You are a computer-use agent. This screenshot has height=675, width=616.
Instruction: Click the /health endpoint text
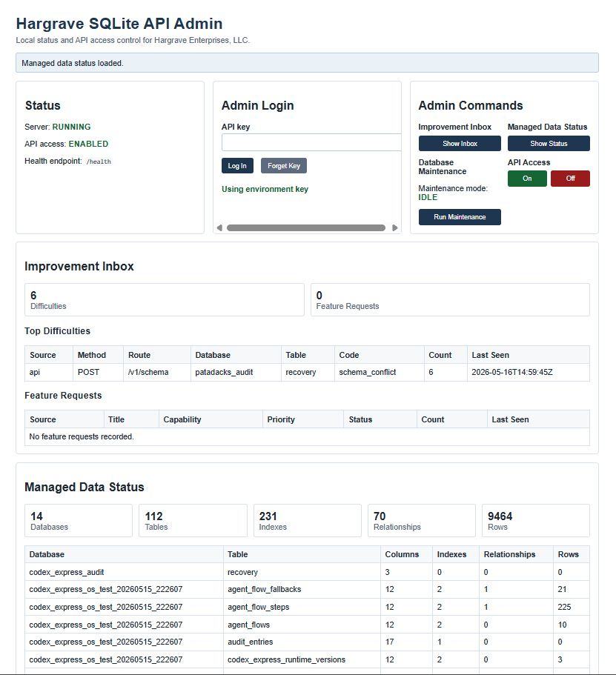(99, 162)
